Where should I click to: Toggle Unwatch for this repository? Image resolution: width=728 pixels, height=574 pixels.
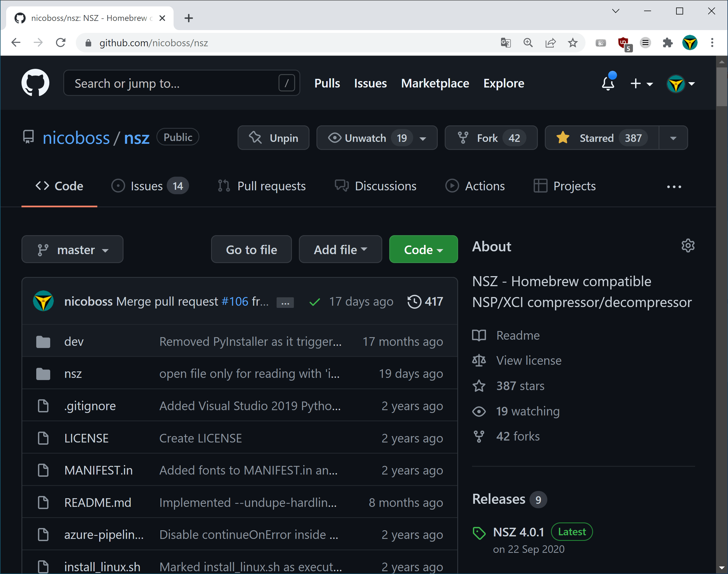pyautogui.click(x=366, y=138)
